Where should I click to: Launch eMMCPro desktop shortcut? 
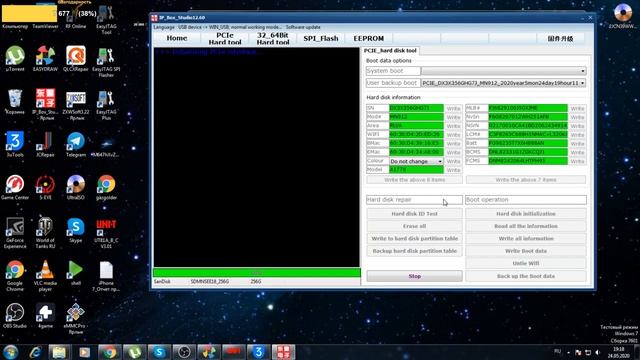point(76,319)
